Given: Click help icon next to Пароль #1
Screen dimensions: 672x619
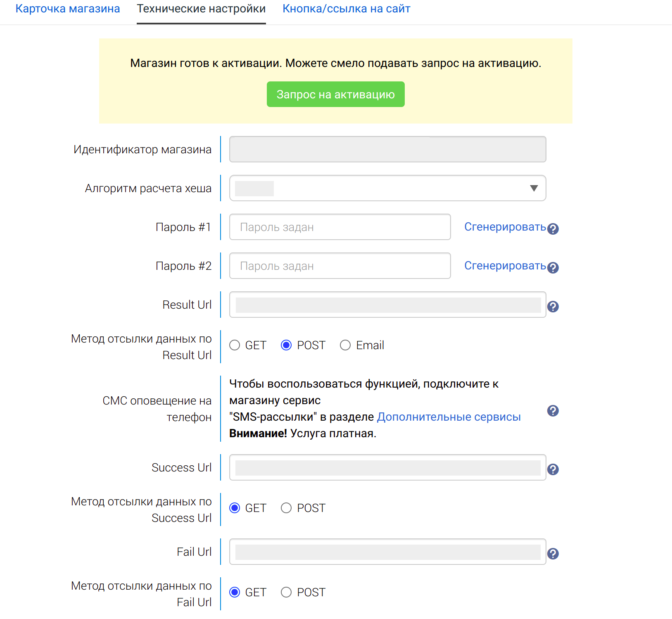Looking at the screenshot, I should tap(553, 229).
